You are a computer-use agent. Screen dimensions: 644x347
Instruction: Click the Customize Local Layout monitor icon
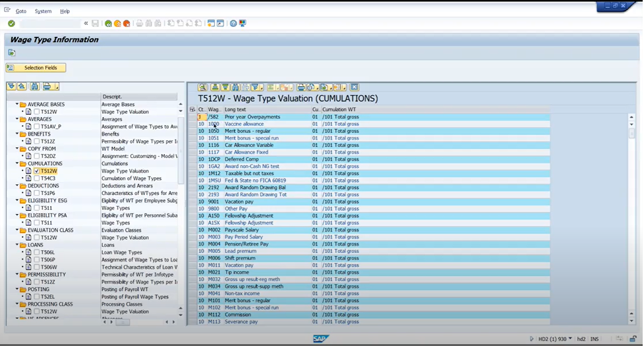pyautogui.click(x=243, y=24)
